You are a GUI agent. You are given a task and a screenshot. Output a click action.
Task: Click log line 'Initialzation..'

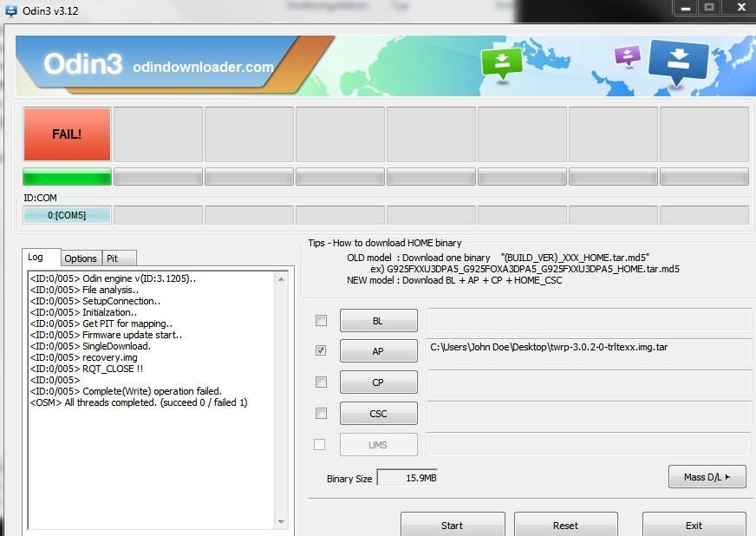(x=83, y=312)
